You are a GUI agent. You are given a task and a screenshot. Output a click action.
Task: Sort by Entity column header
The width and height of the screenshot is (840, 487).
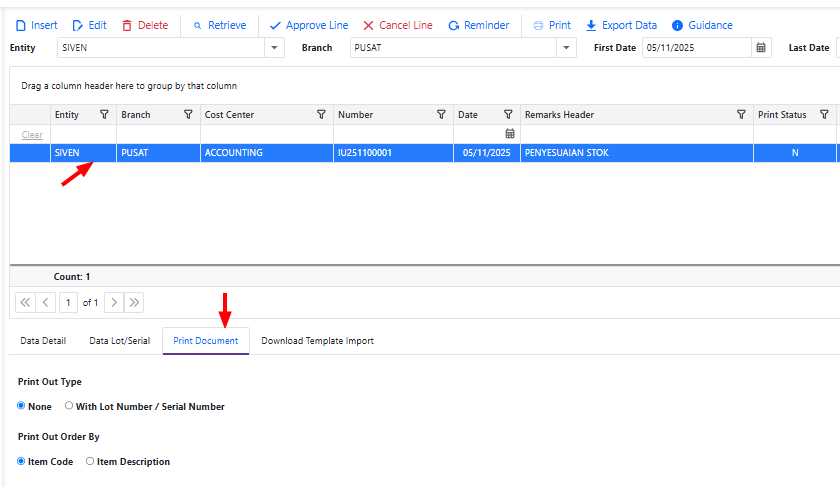[x=66, y=115]
